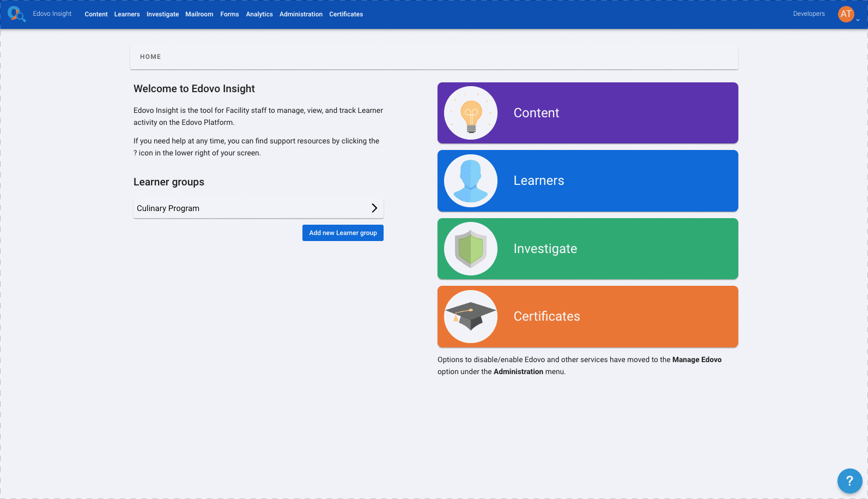
Task: Click the Edovo Insight brand text
Action: point(52,14)
